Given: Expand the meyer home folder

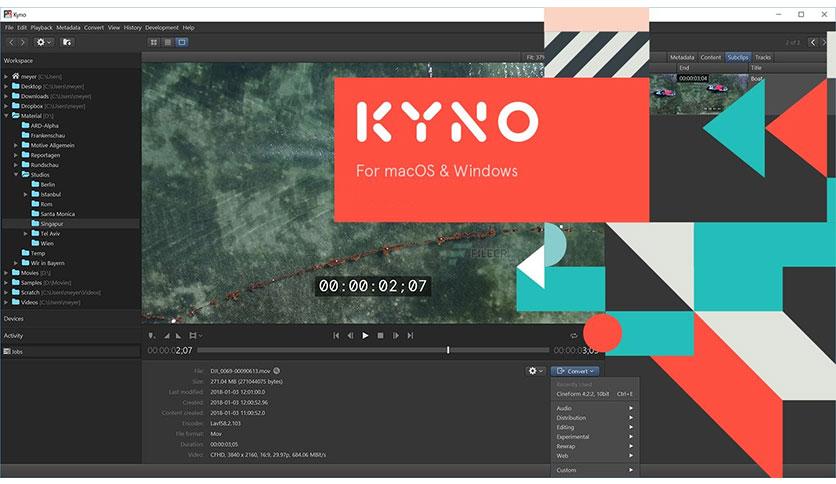Looking at the screenshot, I should pos(6,77).
